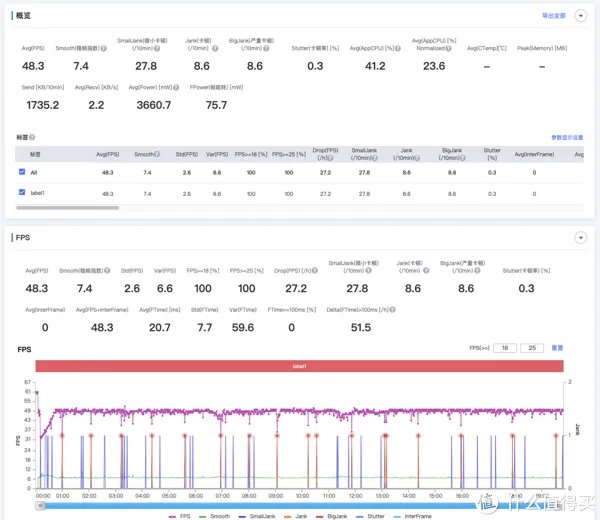Viewport: 600px width, 520px height.
Task: Grab the left handle of time range slider
Action: tap(40, 506)
